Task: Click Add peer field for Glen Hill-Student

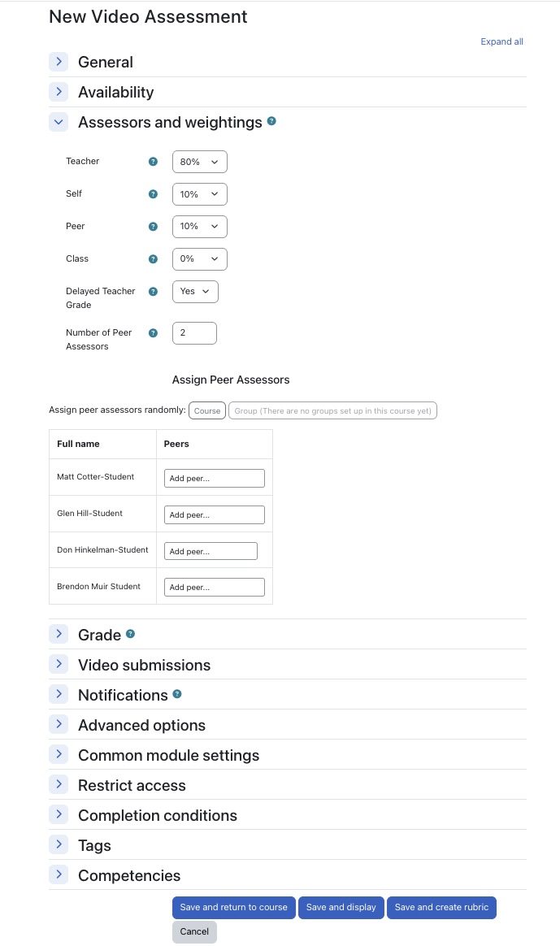Action: pyautogui.click(x=215, y=514)
